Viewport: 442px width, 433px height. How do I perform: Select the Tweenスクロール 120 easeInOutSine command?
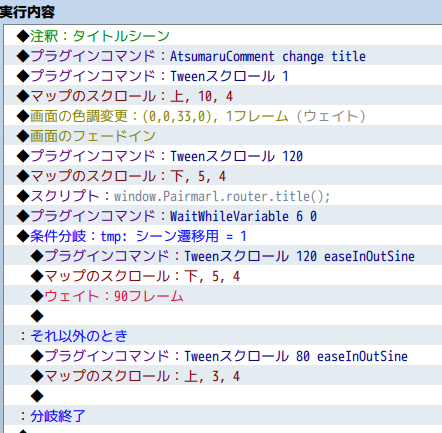(x=223, y=256)
